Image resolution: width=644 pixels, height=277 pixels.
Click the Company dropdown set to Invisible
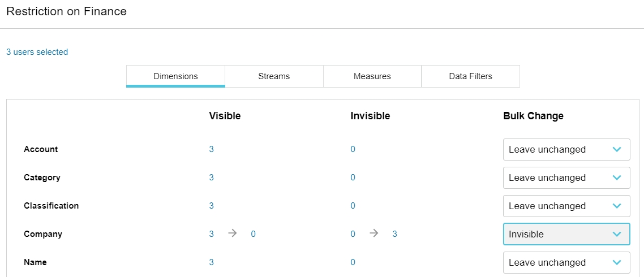tap(566, 235)
